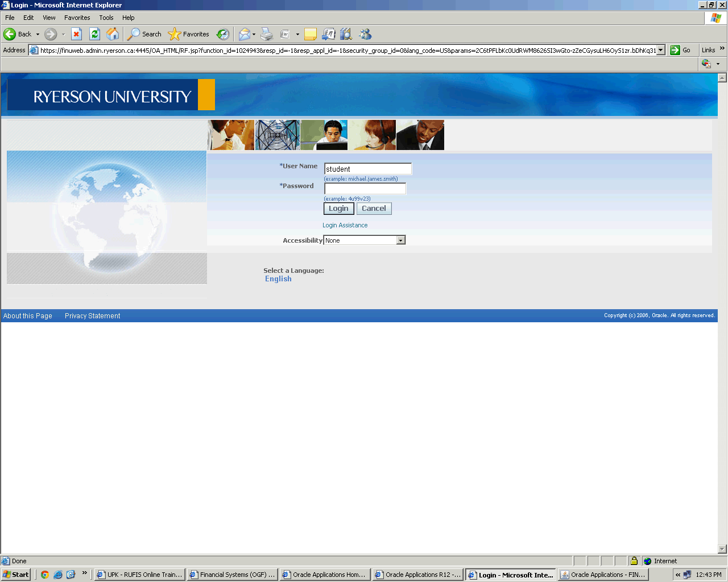Select English as the language
Screen dimensions: 728x582
[x=278, y=279]
